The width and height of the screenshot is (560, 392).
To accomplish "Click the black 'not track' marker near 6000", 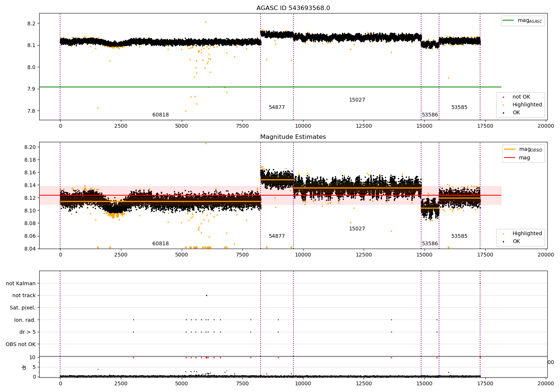I will coord(206,295).
